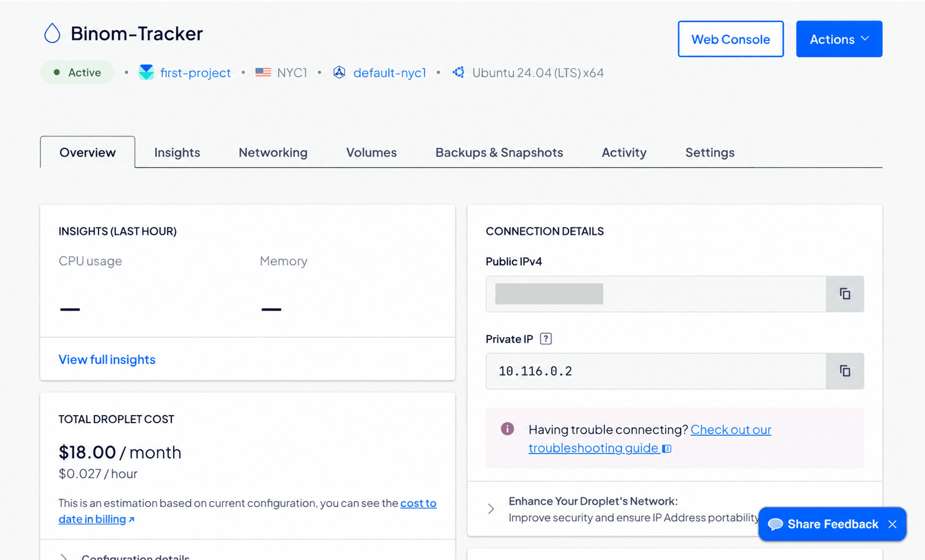This screenshot has width=925, height=560.
Task: Click the Active status badge
Action: click(x=77, y=72)
